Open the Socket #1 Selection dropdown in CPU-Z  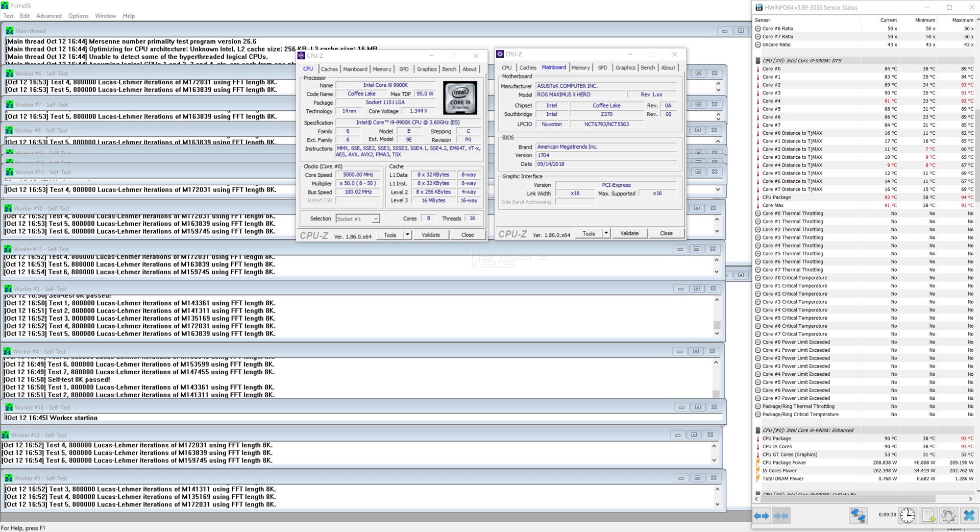pos(376,219)
